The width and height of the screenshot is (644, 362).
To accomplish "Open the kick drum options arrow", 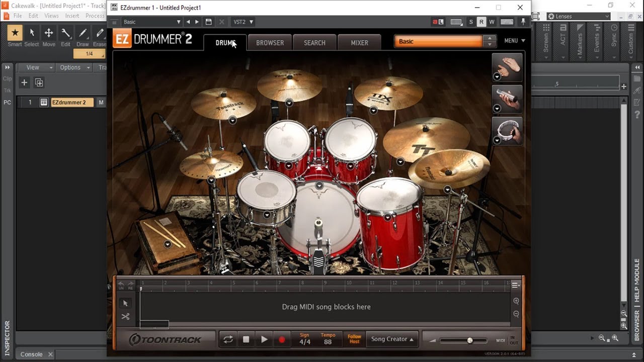I will 319,186.
